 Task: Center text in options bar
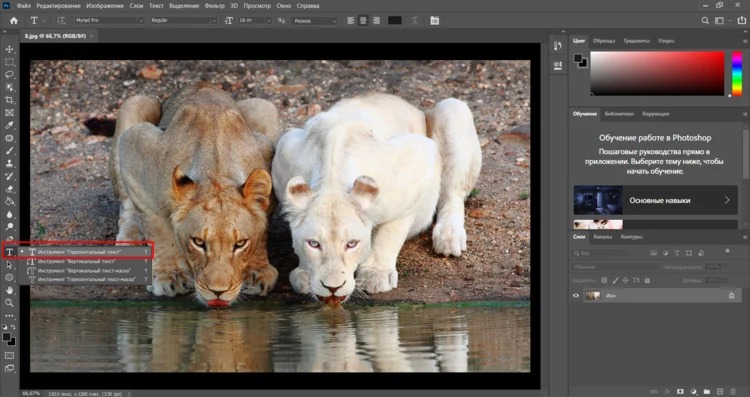pos(364,21)
